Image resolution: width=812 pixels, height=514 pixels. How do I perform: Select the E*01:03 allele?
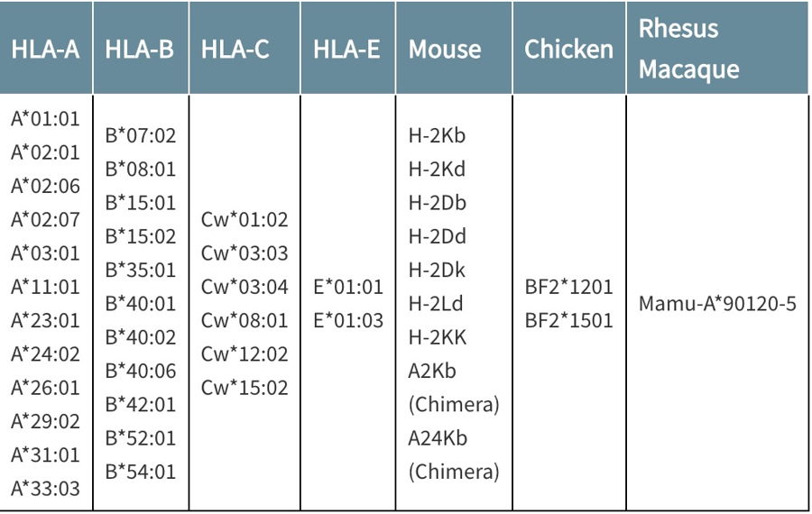point(348,320)
